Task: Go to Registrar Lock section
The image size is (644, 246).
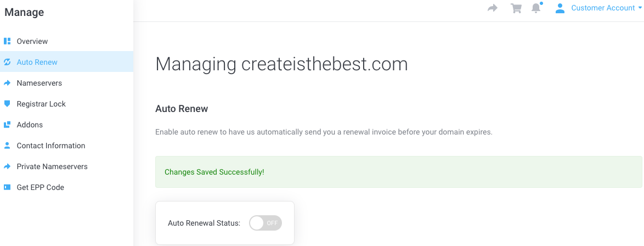Action: [41, 104]
